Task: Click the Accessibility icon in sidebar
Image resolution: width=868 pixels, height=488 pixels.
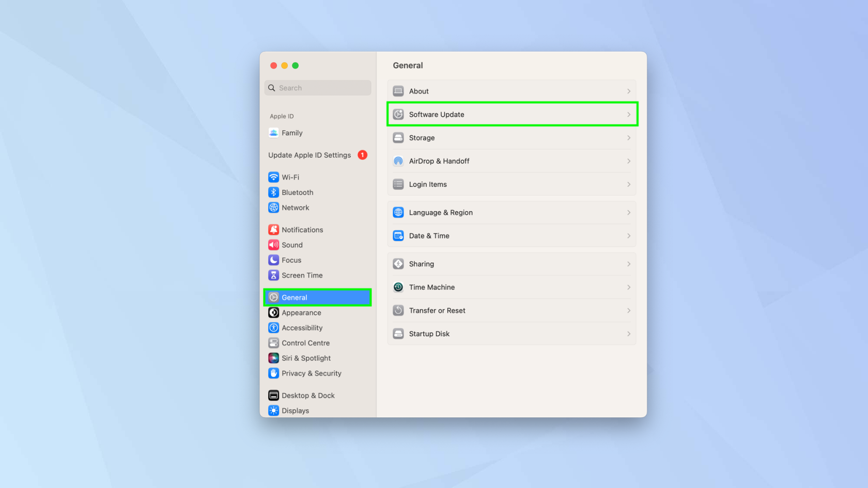Action: coord(273,328)
